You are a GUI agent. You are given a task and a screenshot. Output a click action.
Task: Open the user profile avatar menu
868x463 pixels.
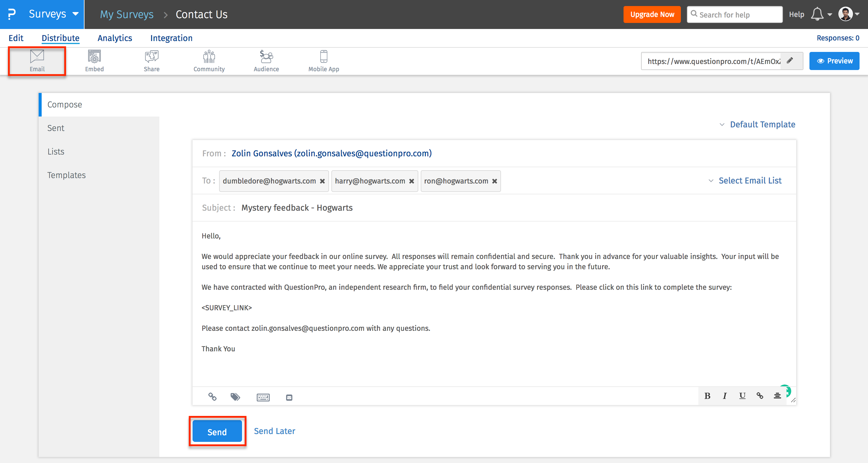tap(845, 14)
